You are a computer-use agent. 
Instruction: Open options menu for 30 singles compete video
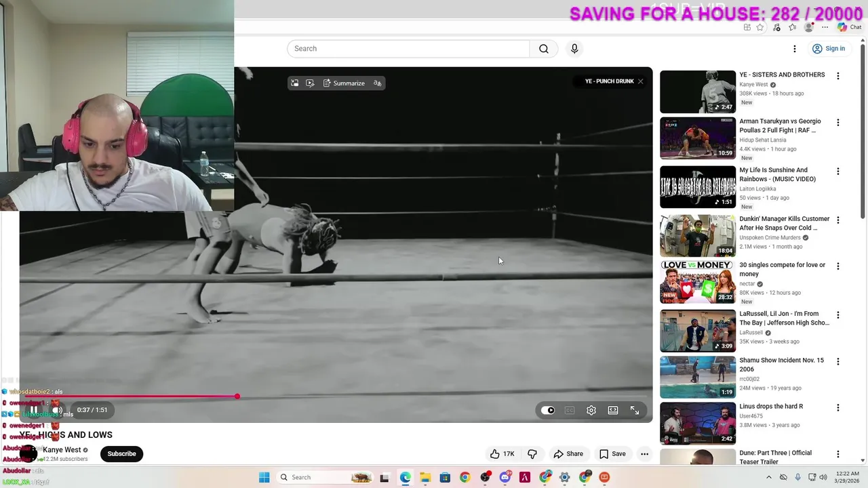838,266
